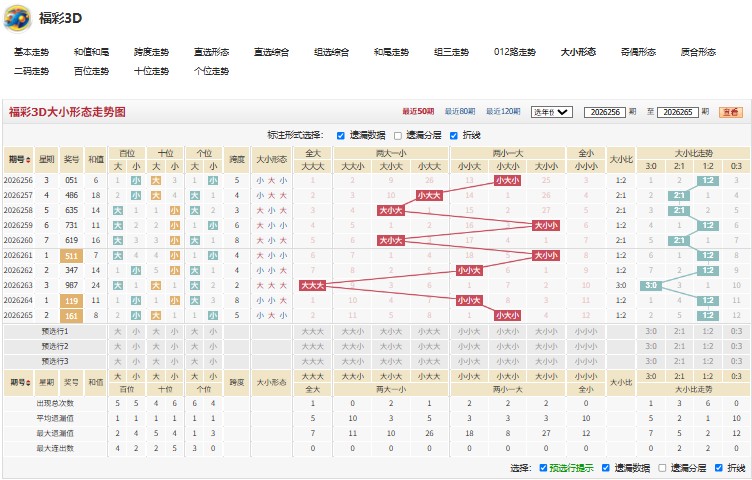Show 最近120期 results

pos(503,111)
